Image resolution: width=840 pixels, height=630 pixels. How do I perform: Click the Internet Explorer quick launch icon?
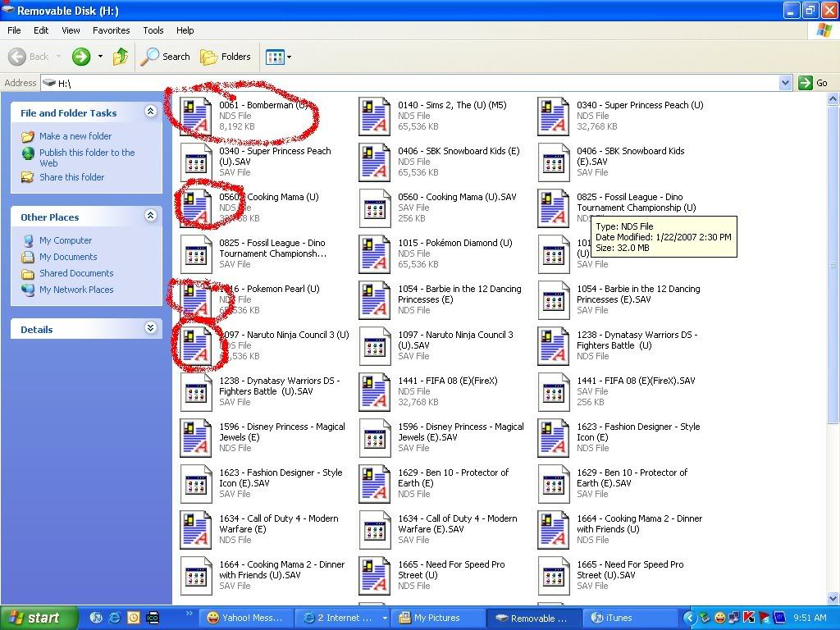pos(114,618)
